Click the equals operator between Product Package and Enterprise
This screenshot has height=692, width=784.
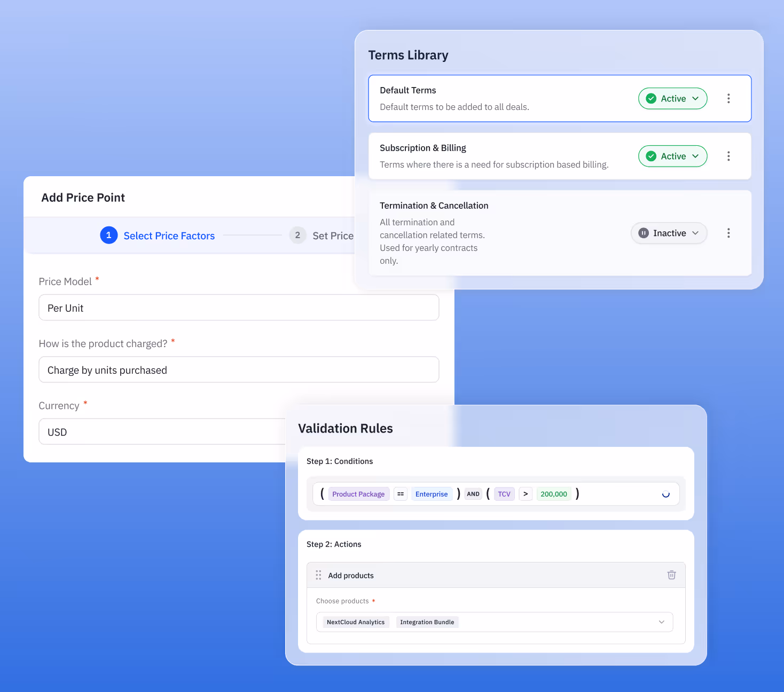tap(400, 494)
